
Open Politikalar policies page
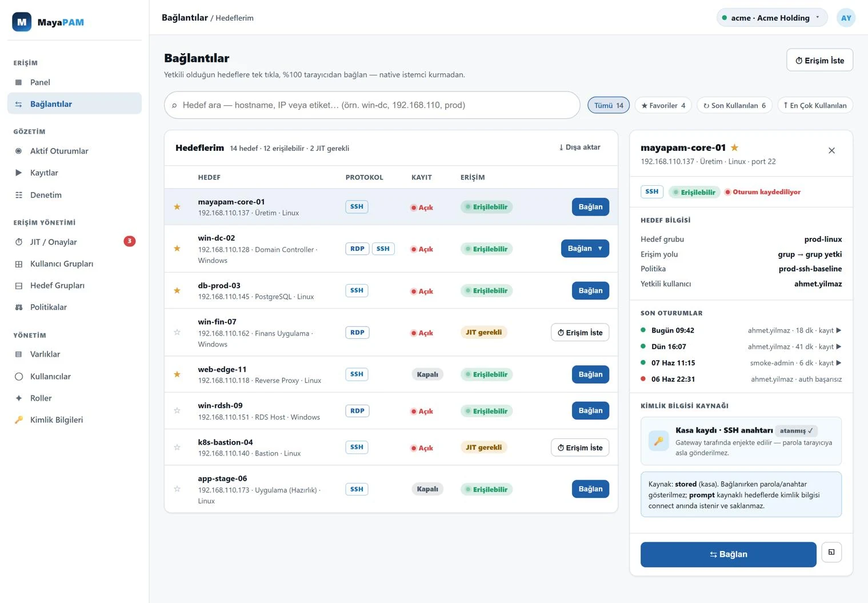pyautogui.click(x=74, y=307)
